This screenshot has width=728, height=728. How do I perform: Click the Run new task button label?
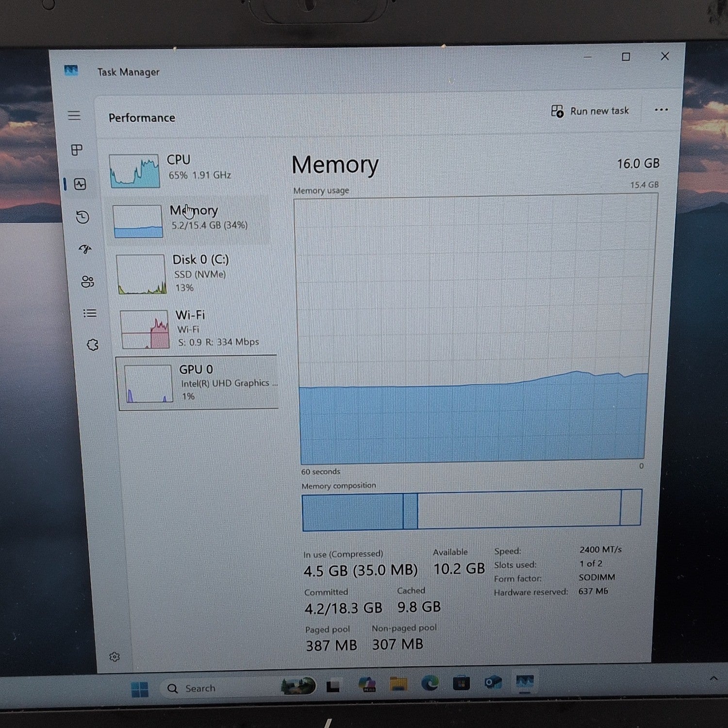(599, 111)
